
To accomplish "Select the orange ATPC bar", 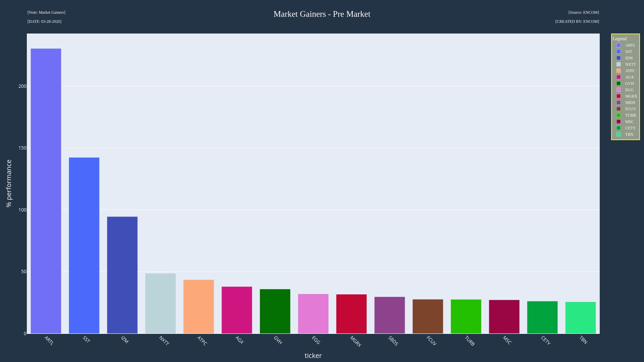I will [x=199, y=307].
